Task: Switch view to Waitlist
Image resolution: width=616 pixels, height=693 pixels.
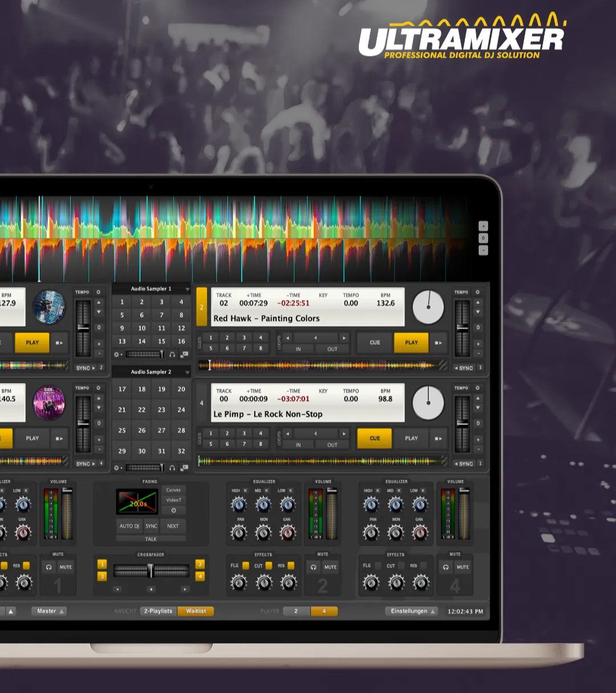Action: (196, 611)
